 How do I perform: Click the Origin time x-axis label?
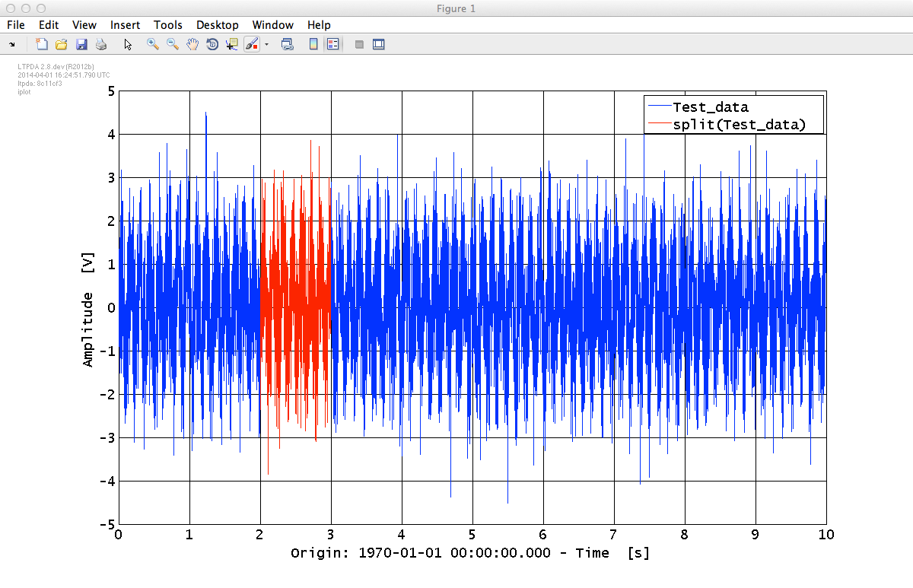(470, 553)
